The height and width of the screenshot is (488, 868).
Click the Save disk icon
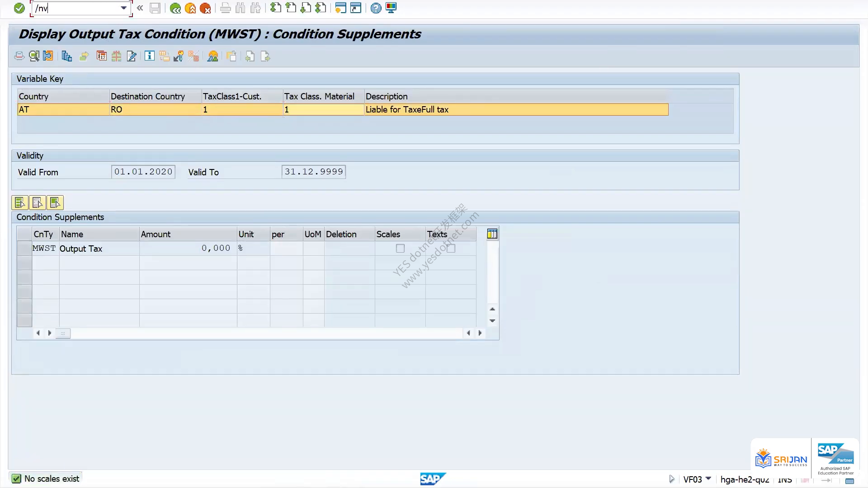(x=155, y=8)
